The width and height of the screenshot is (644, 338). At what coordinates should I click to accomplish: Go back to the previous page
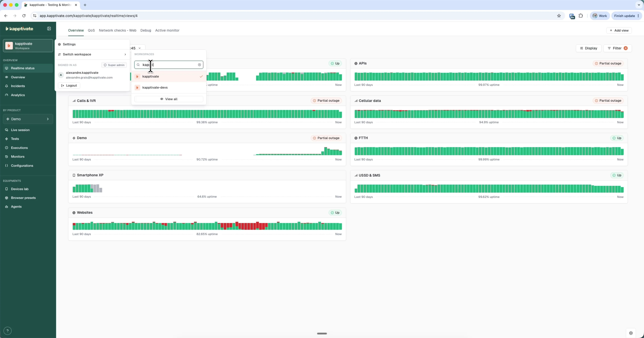pos(6,16)
